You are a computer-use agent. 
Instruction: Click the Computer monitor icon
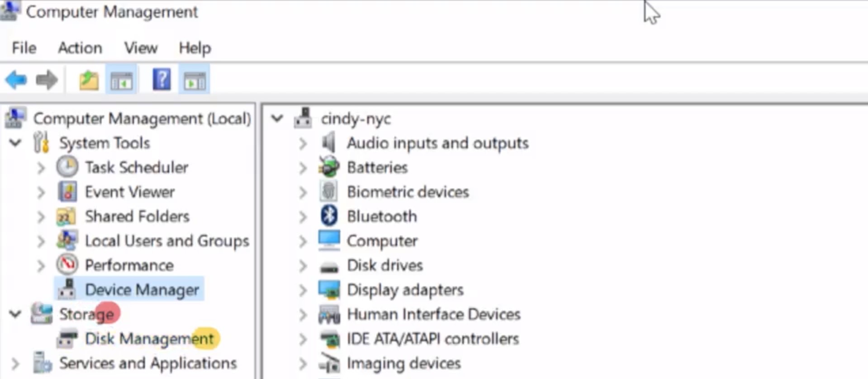point(329,240)
